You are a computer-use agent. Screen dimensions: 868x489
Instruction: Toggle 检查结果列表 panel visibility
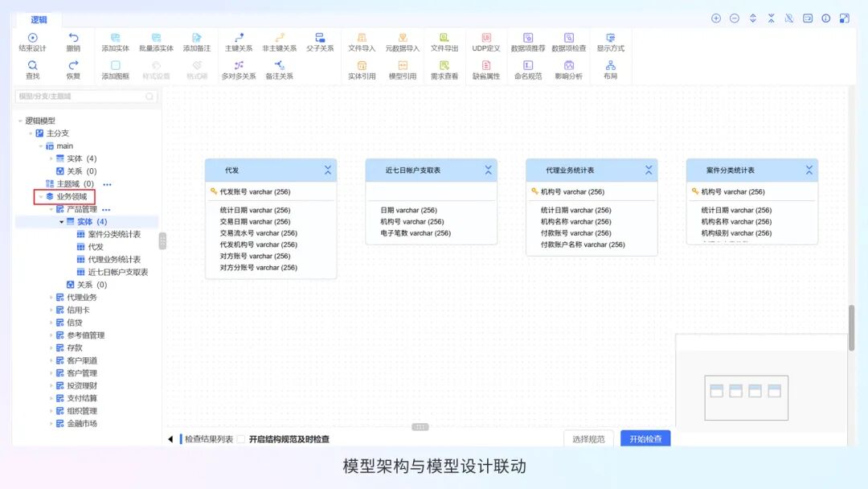pyautogui.click(x=169, y=438)
